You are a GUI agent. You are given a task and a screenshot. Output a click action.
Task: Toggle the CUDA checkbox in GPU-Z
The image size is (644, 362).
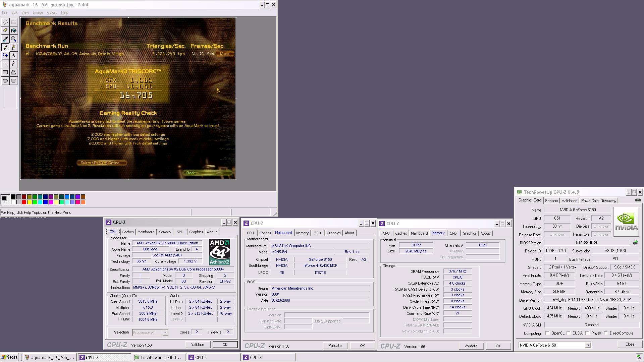tap(569, 333)
